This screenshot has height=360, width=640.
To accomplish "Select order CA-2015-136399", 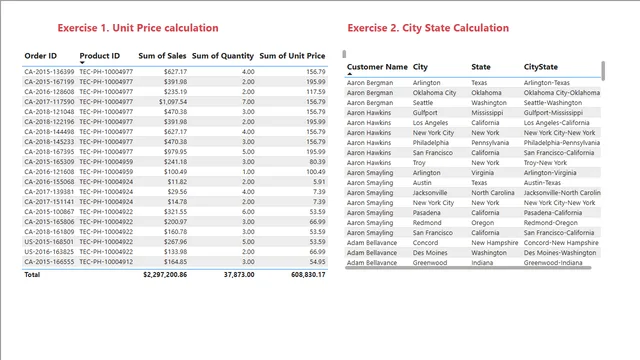I will pyautogui.click(x=49, y=72).
